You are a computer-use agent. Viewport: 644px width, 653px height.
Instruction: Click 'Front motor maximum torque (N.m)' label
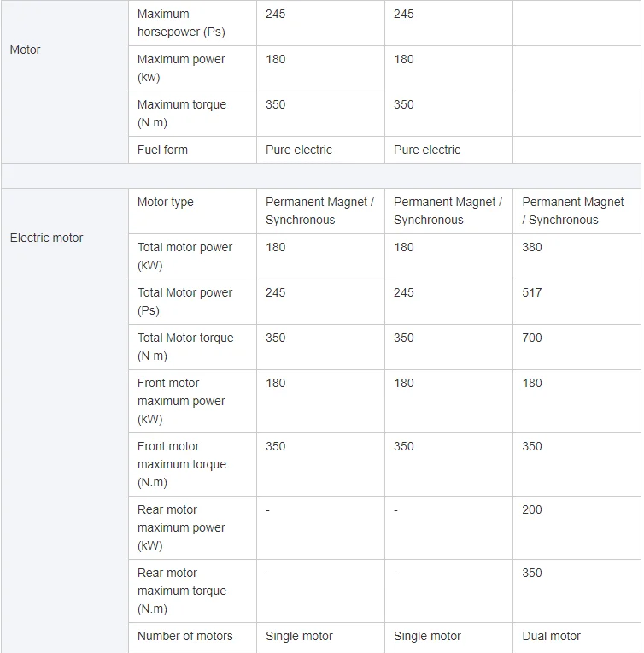coord(181,464)
